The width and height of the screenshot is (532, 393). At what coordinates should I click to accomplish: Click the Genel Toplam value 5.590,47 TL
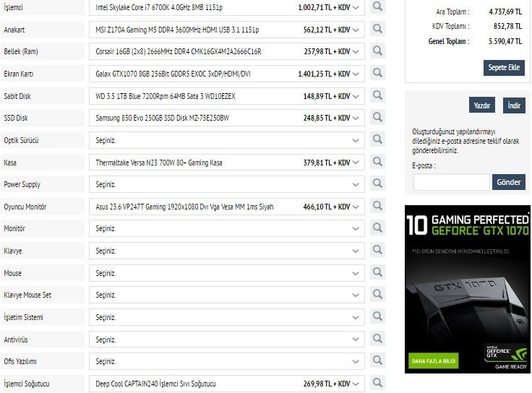pos(505,41)
